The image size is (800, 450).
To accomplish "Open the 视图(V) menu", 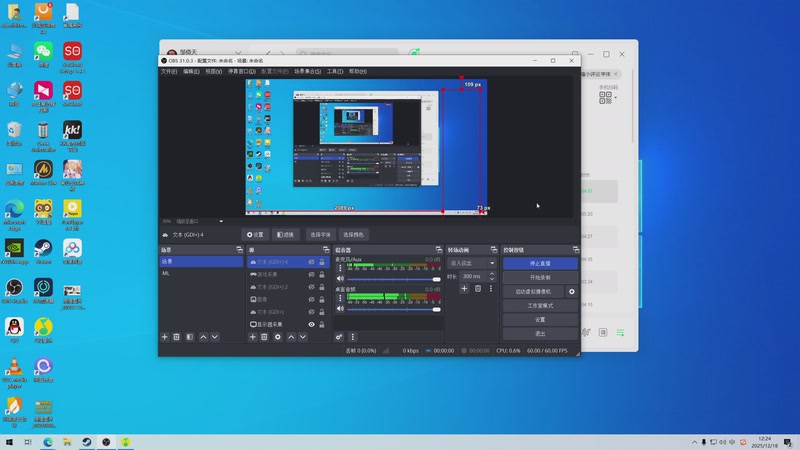I will 213,71.
